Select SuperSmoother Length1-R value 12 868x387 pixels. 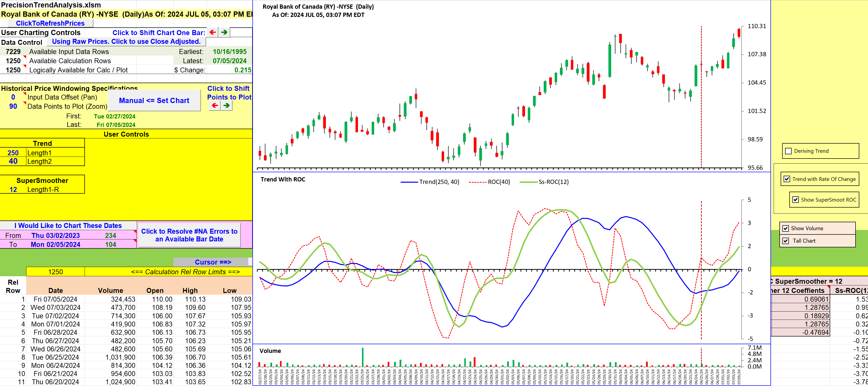[x=13, y=189]
